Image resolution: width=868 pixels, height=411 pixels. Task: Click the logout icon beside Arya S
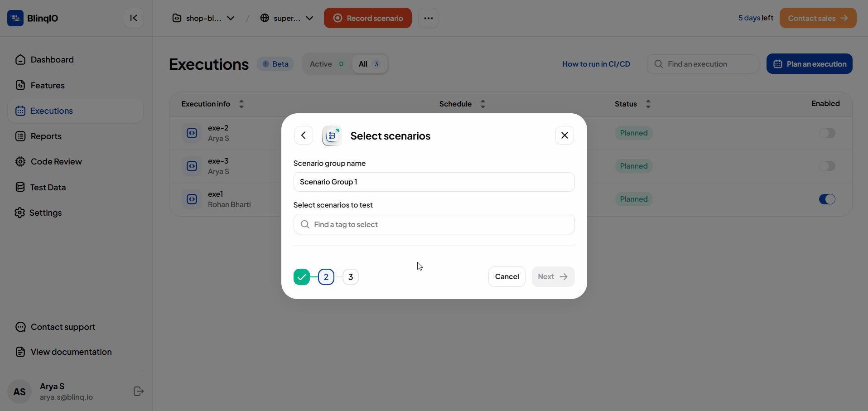(x=139, y=392)
